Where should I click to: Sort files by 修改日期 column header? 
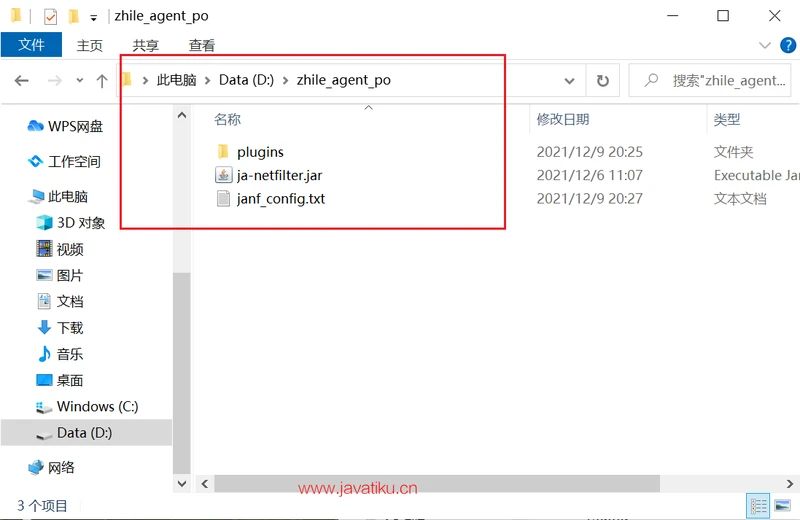pyautogui.click(x=563, y=119)
